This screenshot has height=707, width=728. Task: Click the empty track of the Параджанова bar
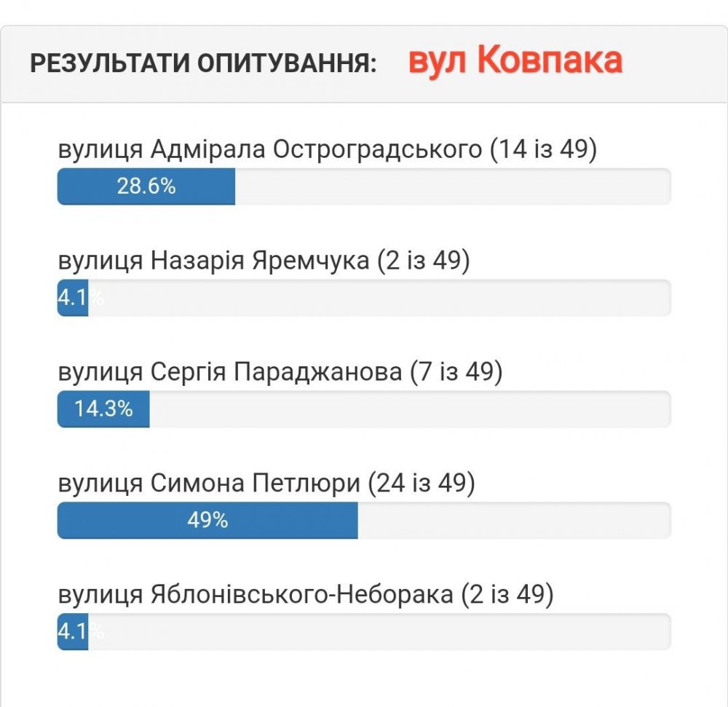409,409
